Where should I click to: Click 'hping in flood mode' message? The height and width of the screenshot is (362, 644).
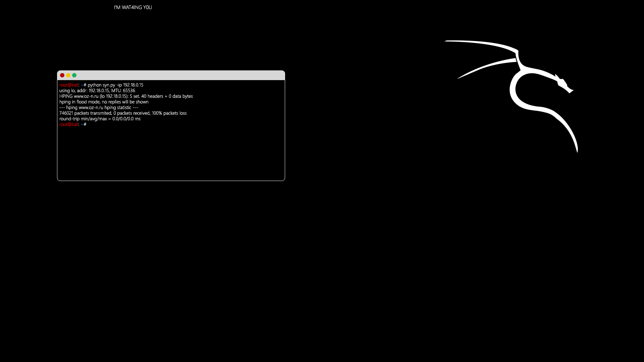pyautogui.click(x=104, y=102)
